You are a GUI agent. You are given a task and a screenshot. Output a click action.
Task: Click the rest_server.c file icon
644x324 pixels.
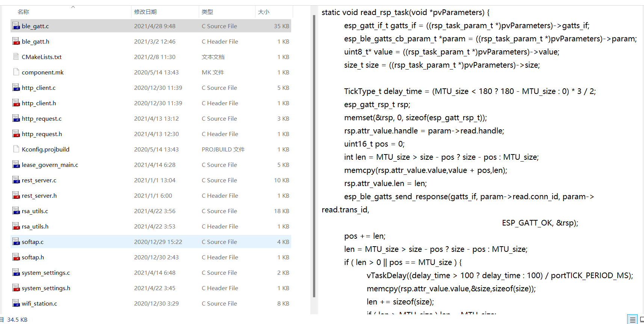click(16, 180)
